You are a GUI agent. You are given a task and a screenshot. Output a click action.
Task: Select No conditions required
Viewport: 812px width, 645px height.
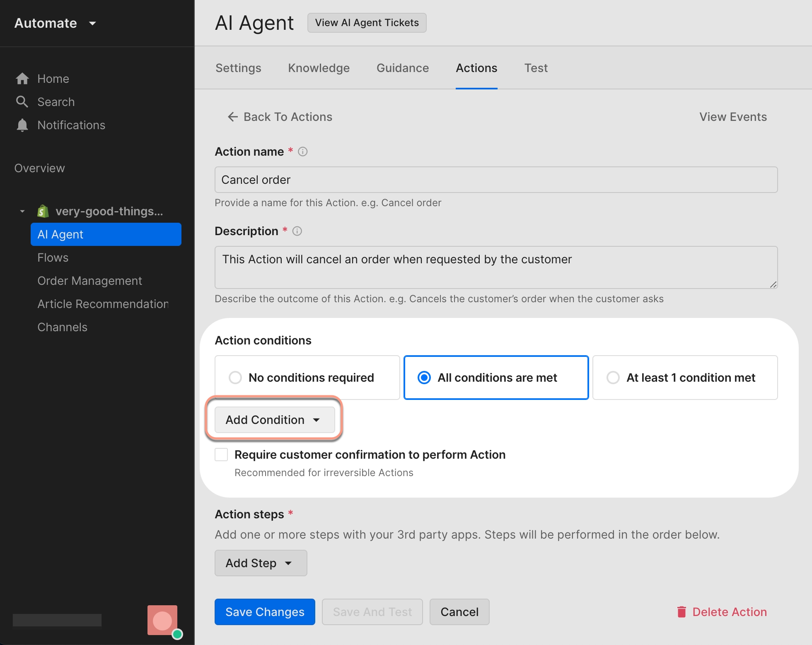(x=235, y=377)
